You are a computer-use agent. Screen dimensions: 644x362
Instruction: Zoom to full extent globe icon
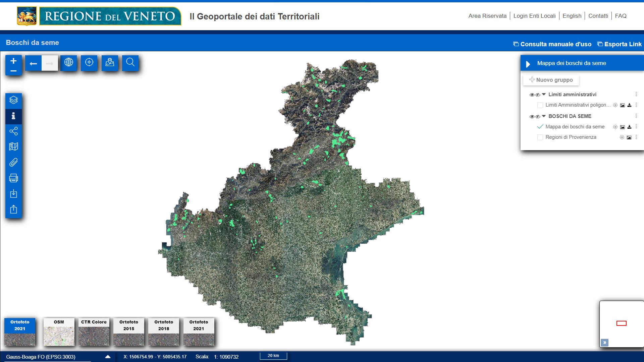(x=69, y=62)
